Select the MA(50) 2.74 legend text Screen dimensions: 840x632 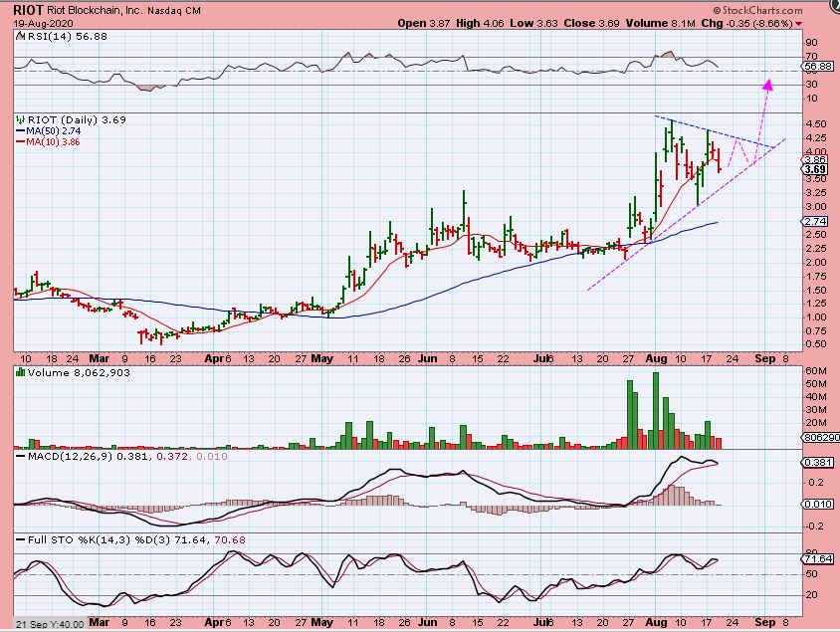[54, 131]
